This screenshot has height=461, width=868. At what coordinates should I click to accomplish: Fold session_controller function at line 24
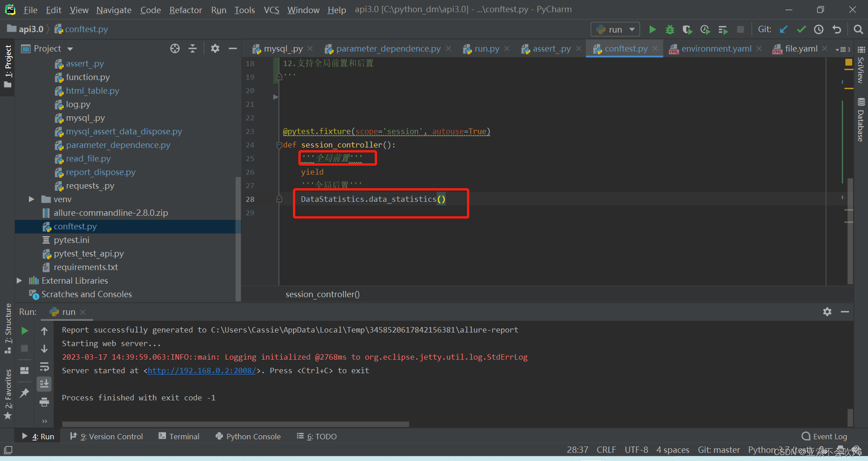click(279, 145)
